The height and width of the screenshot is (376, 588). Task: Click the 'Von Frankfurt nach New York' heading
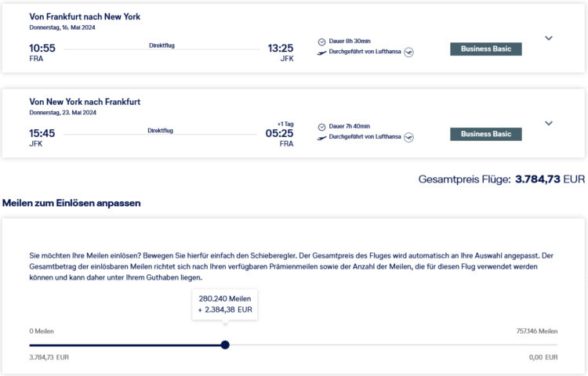[x=85, y=16]
